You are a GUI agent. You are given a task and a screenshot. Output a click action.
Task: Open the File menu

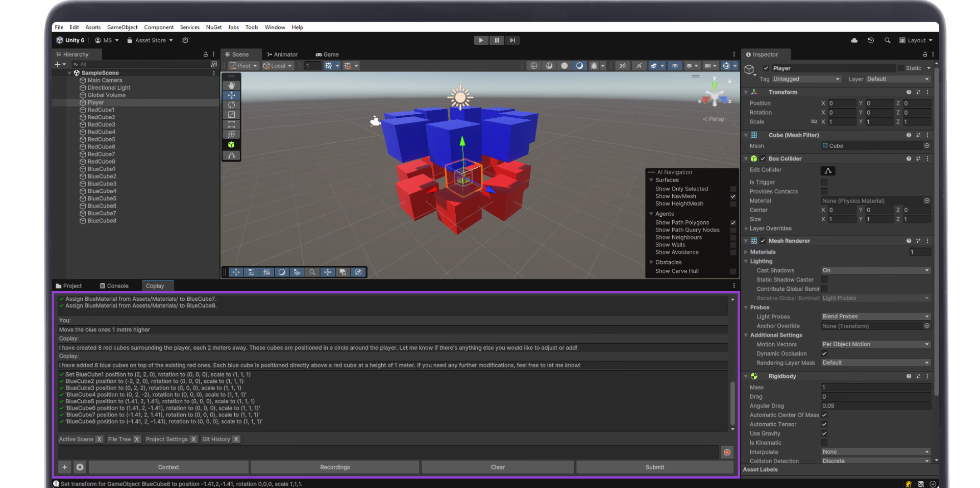tap(59, 28)
